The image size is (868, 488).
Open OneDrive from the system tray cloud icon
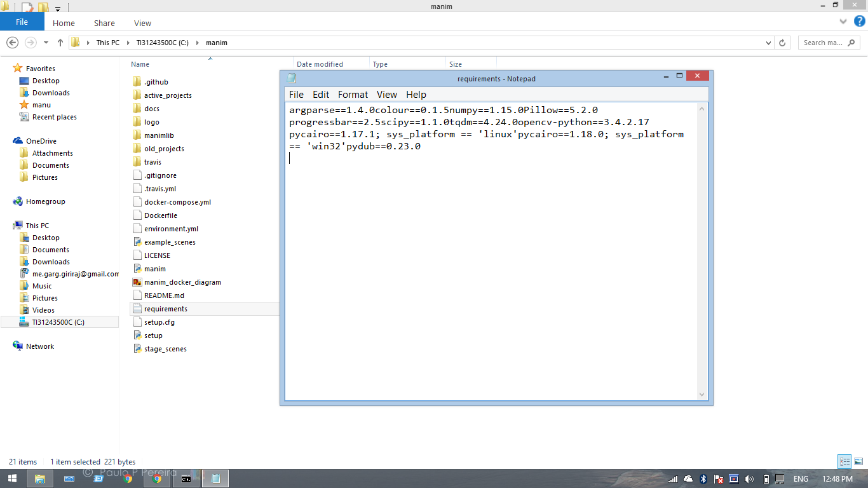click(688, 478)
